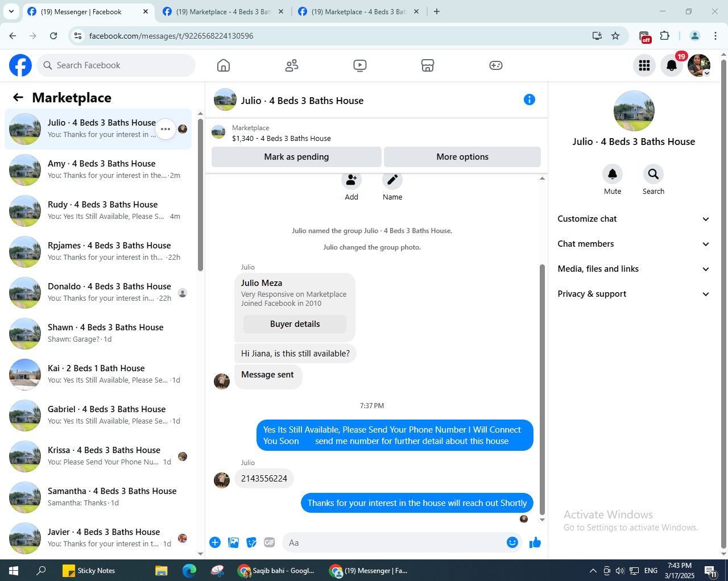Choose a sticker icon
The width and height of the screenshot is (728, 581).
tap(251, 542)
